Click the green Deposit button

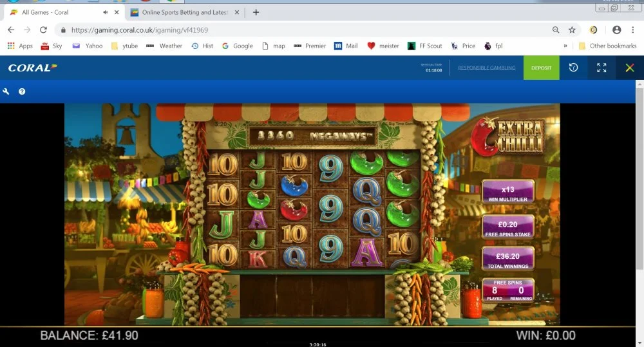[x=542, y=68]
